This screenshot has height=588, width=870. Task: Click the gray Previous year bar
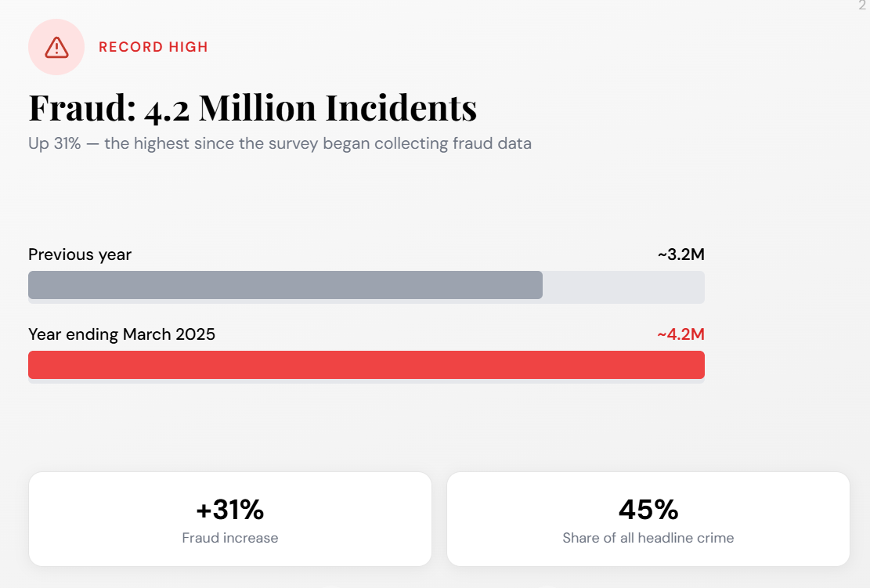[285, 285]
